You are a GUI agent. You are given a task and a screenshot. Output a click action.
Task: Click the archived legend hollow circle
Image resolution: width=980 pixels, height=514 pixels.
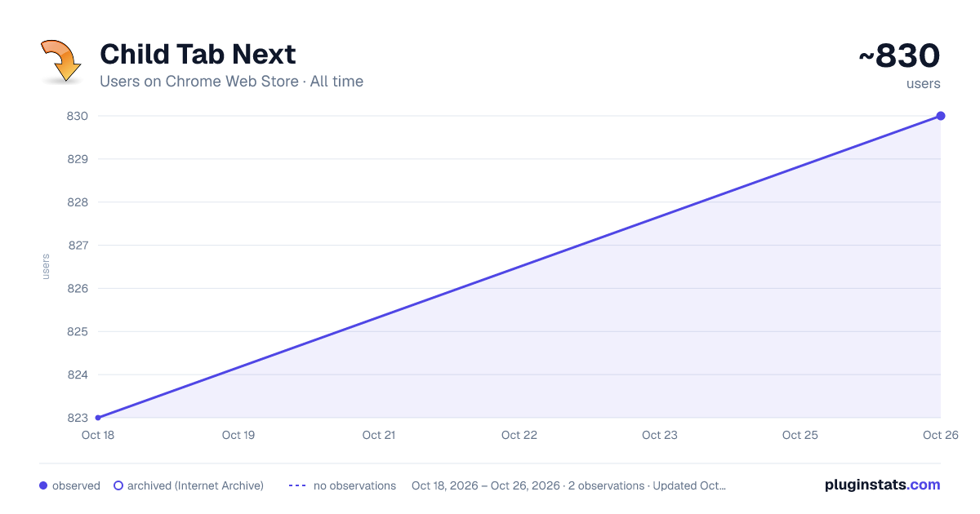pos(118,485)
